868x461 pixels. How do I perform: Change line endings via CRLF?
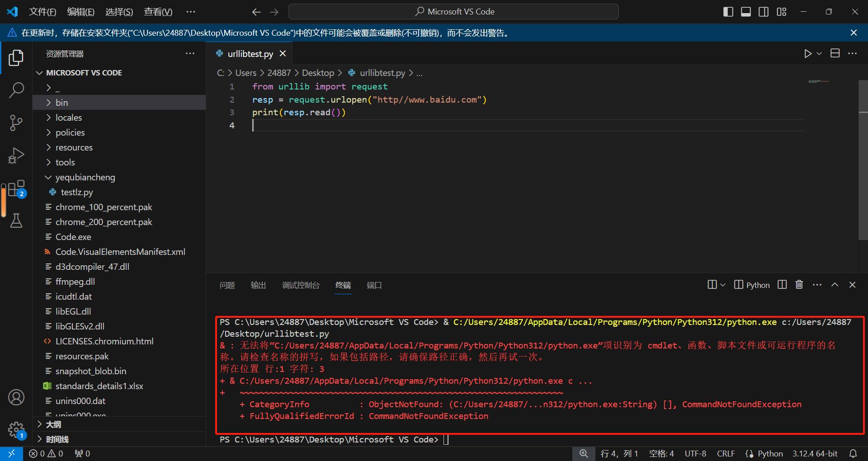tap(726, 453)
